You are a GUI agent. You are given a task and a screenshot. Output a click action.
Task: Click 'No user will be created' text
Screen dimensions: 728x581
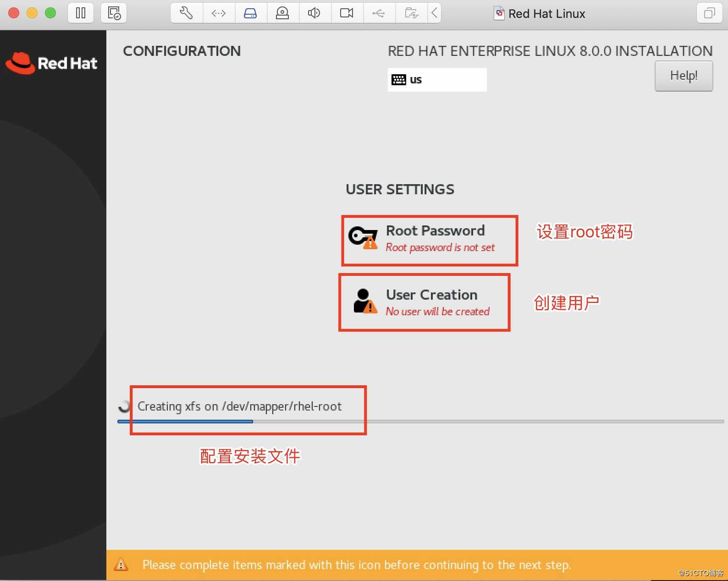tap(438, 312)
